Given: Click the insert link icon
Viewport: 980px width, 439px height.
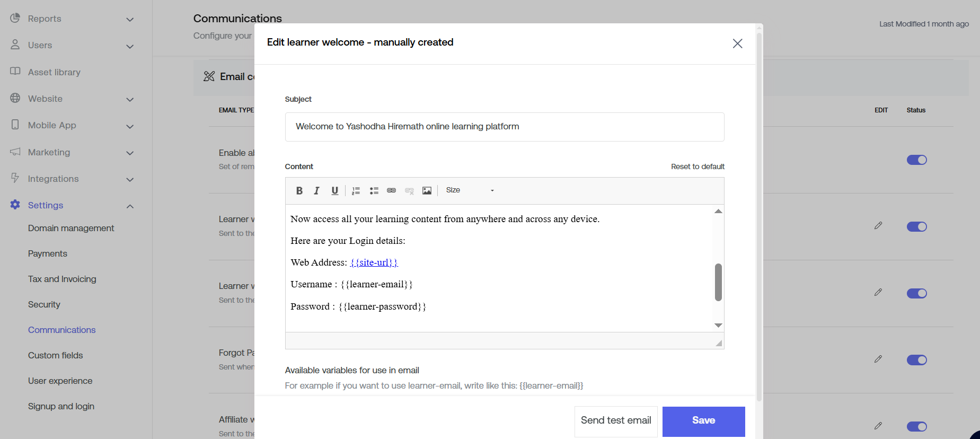Looking at the screenshot, I should tap(391, 190).
